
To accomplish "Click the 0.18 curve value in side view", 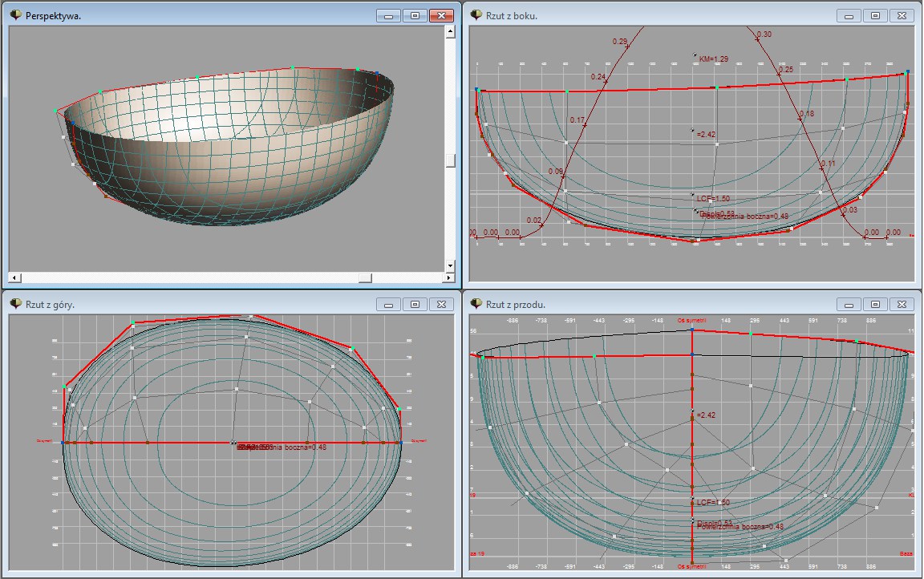I will pos(807,114).
